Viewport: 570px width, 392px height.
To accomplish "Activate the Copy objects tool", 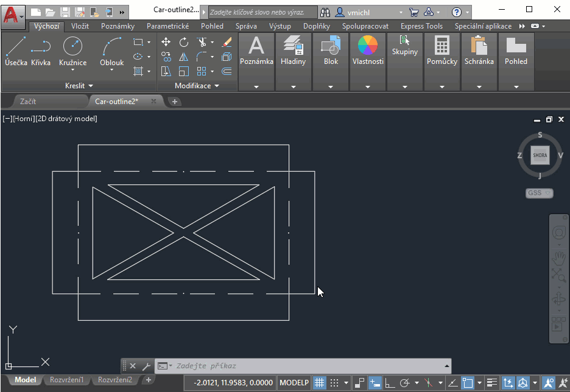I will pyautogui.click(x=166, y=57).
